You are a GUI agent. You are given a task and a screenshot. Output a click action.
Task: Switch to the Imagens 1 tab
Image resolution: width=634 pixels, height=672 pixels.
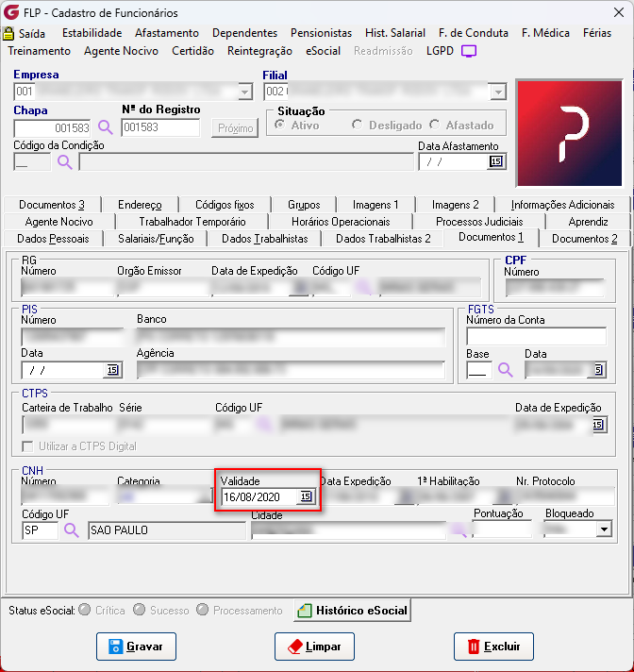[375, 205]
